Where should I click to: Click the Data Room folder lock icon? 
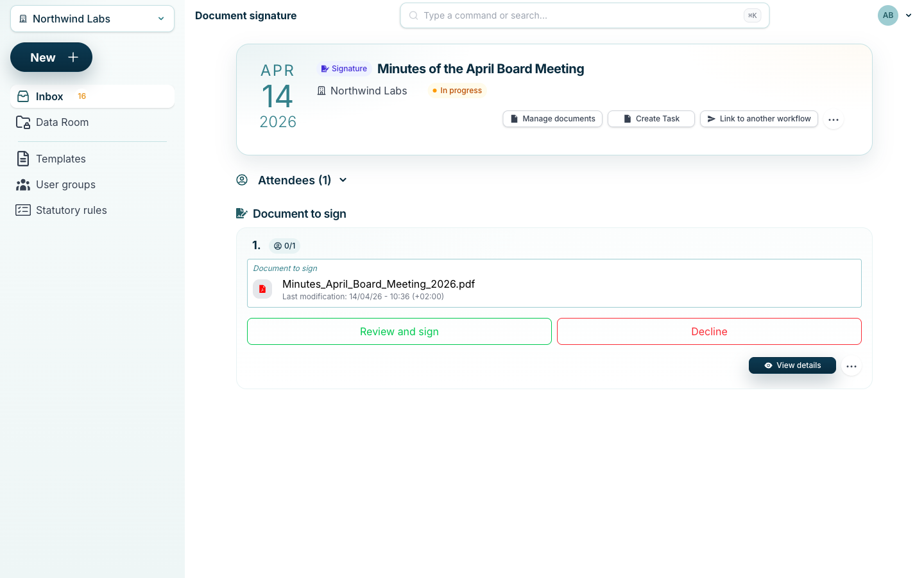tap(23, 122)
